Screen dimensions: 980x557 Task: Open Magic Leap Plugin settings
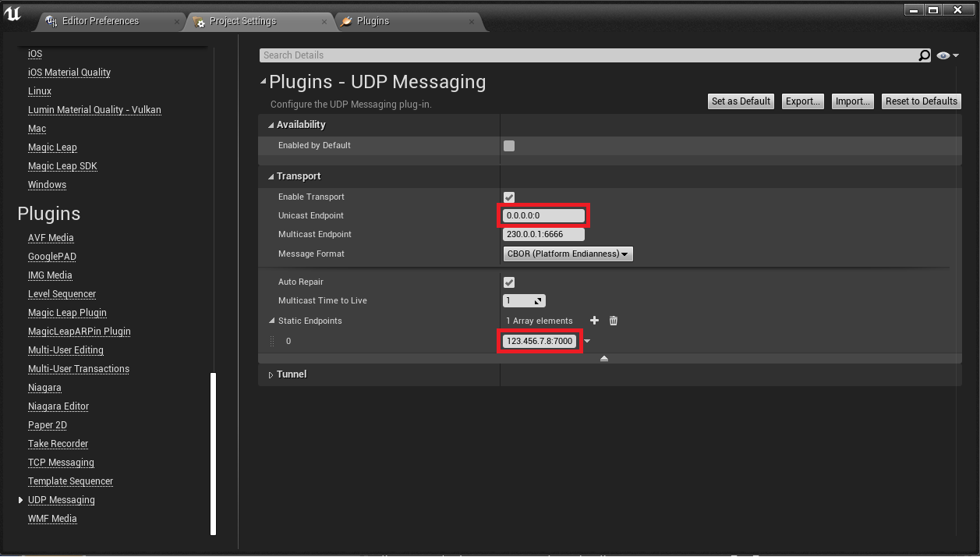67,313
